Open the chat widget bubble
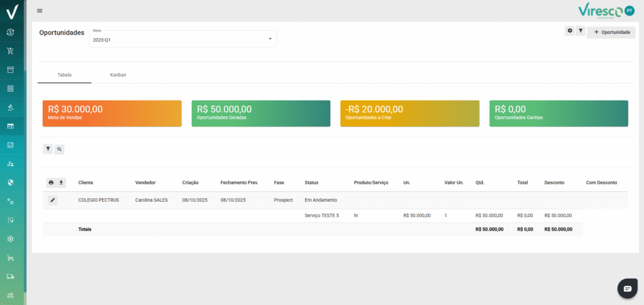 tap(627, 288)
